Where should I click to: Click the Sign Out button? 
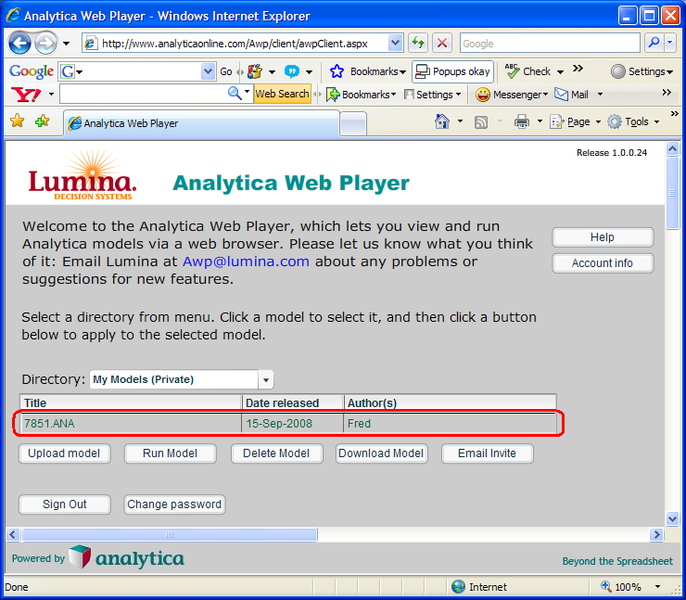(64, 504)
